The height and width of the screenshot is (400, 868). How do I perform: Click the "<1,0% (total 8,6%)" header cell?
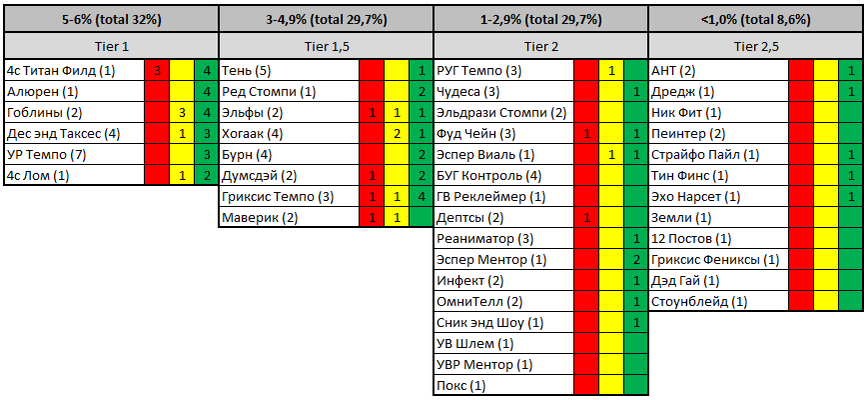click(x=754, y=18)
